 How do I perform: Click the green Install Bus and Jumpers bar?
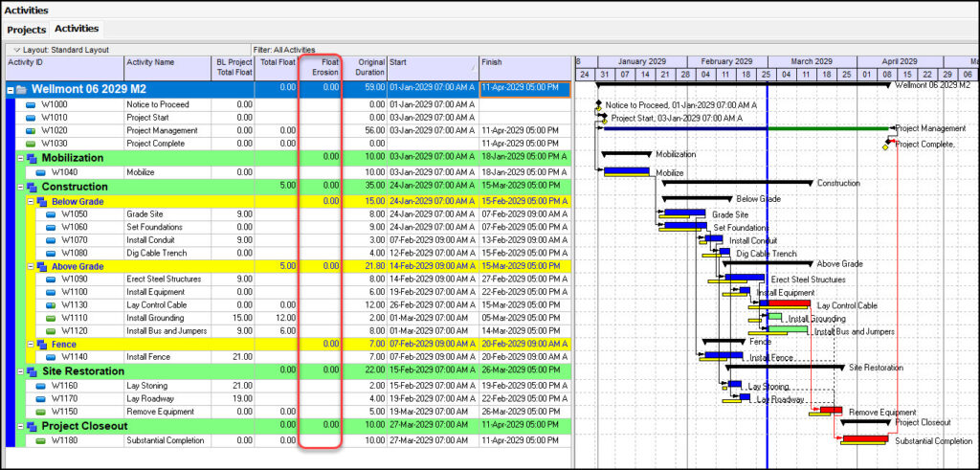tap(788, 328)
